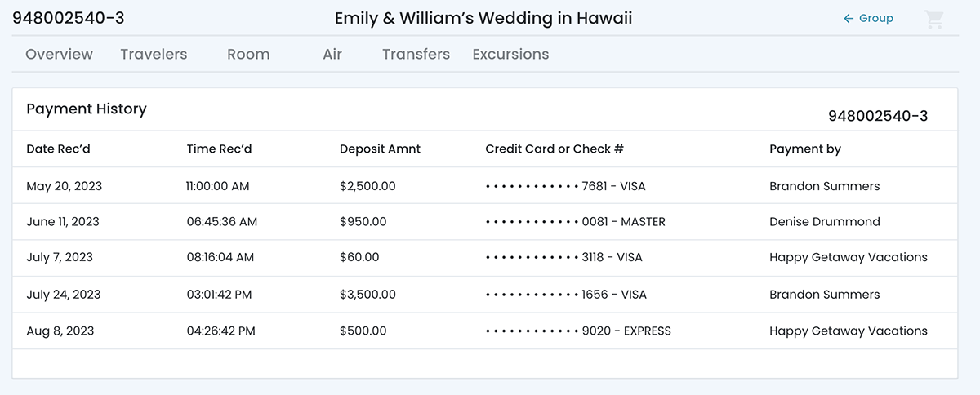980x395 pixels.
Task: Open the shopping cart icon
Action: tap(933, 20)
